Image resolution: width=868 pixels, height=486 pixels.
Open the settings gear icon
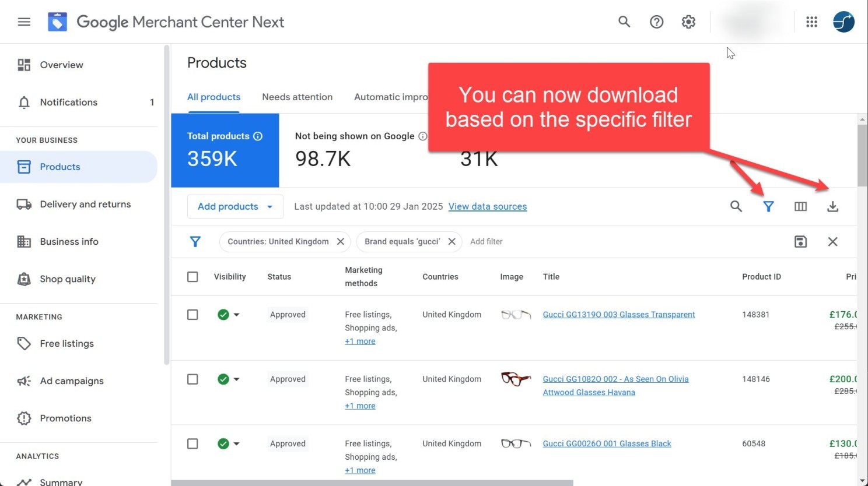click(x=688, y=22)
